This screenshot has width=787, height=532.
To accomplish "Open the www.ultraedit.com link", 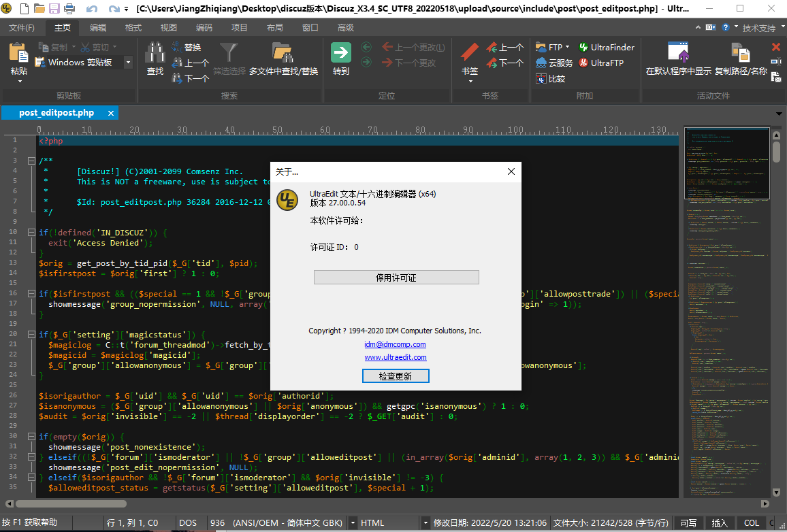I will [396, 358].
